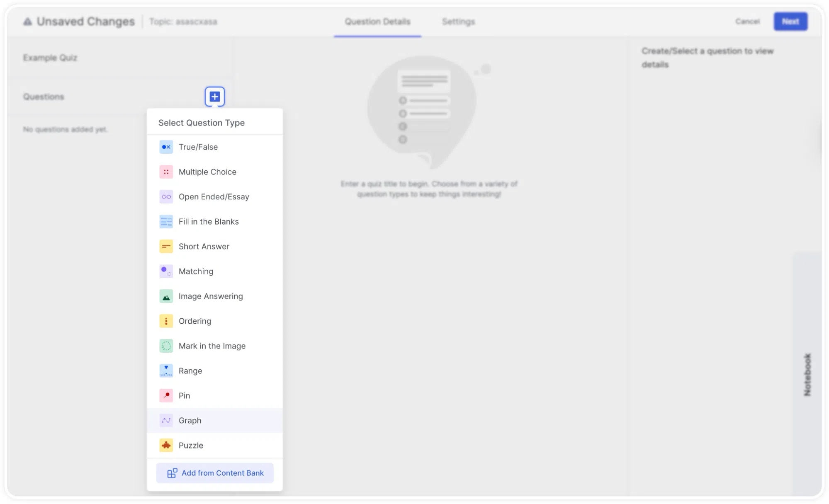Image resolution: width=829 pixels, height=504 pixels.
Task: Switch to the Settings tab
Action: pos(458,22)
